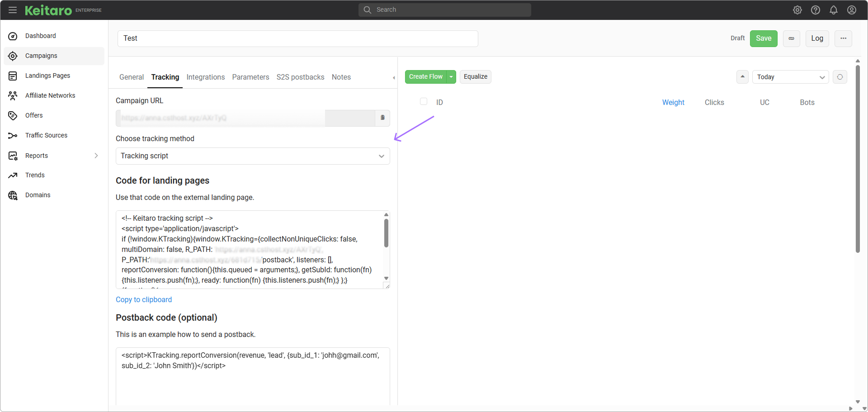The image size is (868, 412).
Task: Click the Draft status label
Action: [x=737, y=38]
